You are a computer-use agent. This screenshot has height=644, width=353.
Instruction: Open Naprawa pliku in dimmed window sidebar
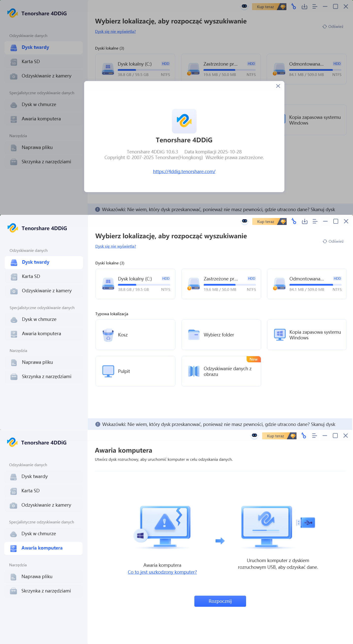click(43, 147)
